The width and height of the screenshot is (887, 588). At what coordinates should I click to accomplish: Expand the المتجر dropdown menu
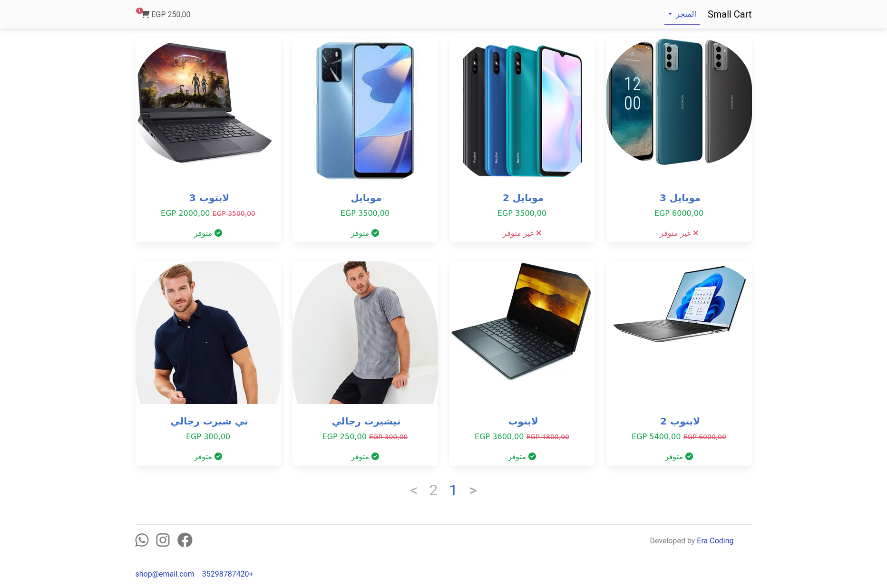pyautogui.click(x=682, y=14)
